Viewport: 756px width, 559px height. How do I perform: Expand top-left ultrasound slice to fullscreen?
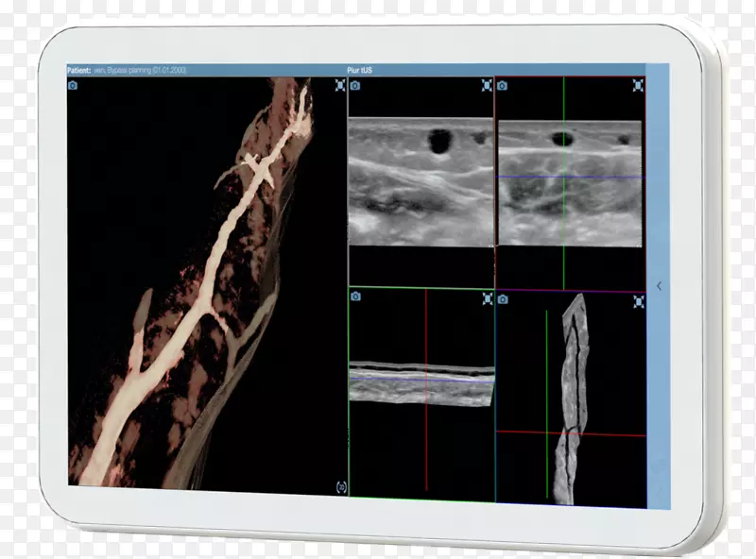click(x=487, y=86)
